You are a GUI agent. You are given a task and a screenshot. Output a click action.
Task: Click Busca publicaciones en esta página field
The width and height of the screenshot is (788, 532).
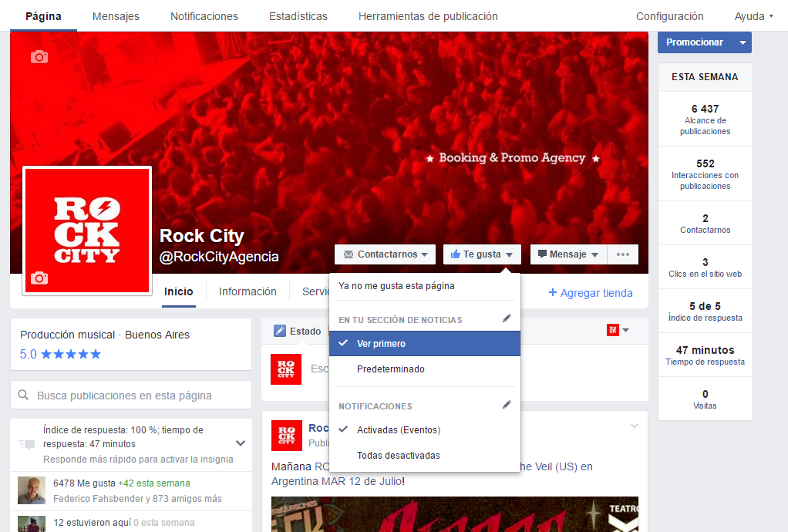tap(130, 396)
